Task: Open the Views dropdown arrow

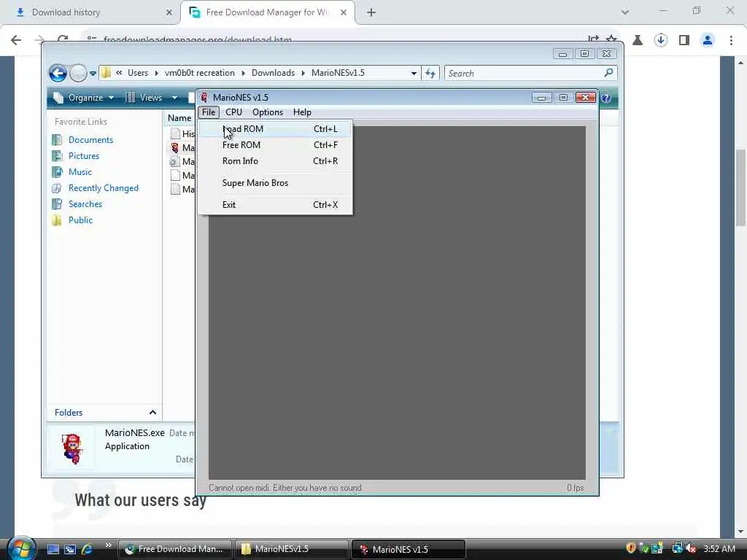Action: (175, 98)
